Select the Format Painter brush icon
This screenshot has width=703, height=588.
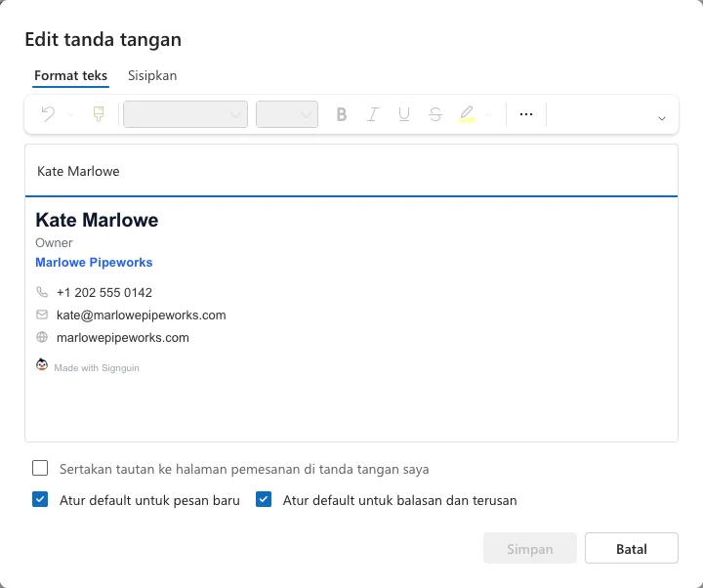pos(99,114)
